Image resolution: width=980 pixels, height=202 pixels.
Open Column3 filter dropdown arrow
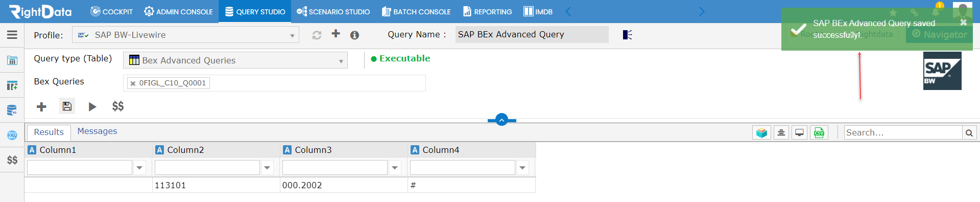(395, 168)
